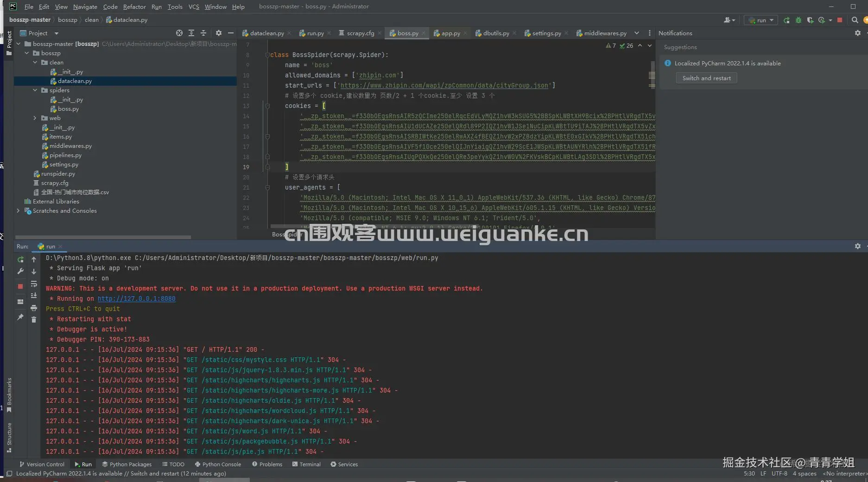Open the Services tool window
Image resolution: width=868 pixels, height=482 pixels.
[344, 464]
